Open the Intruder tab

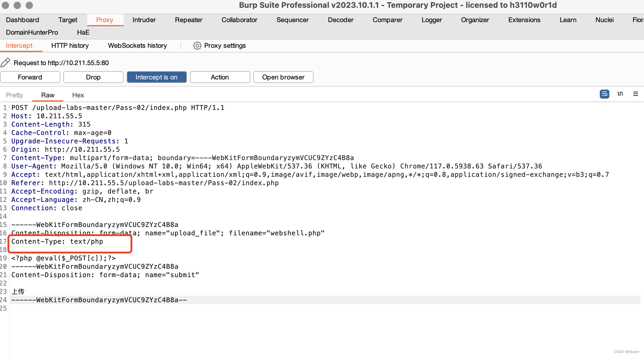[144, 20]
